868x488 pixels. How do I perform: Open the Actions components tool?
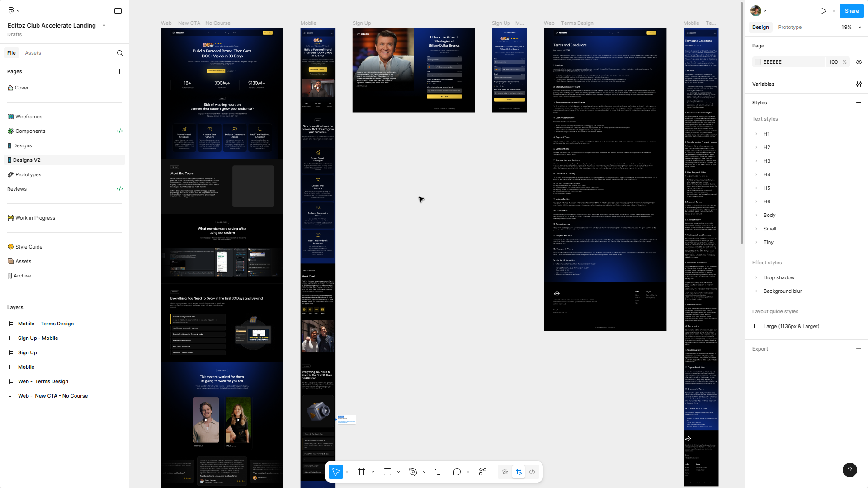(483, 472)
